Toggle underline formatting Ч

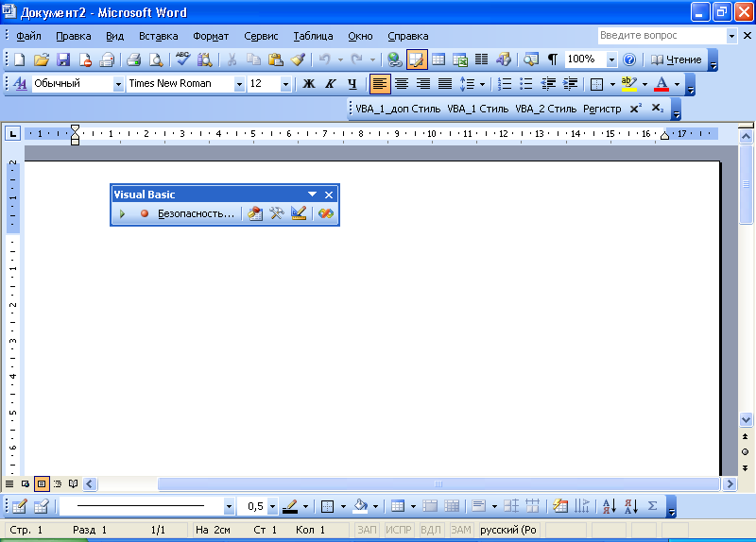click(x=352, y=84)
